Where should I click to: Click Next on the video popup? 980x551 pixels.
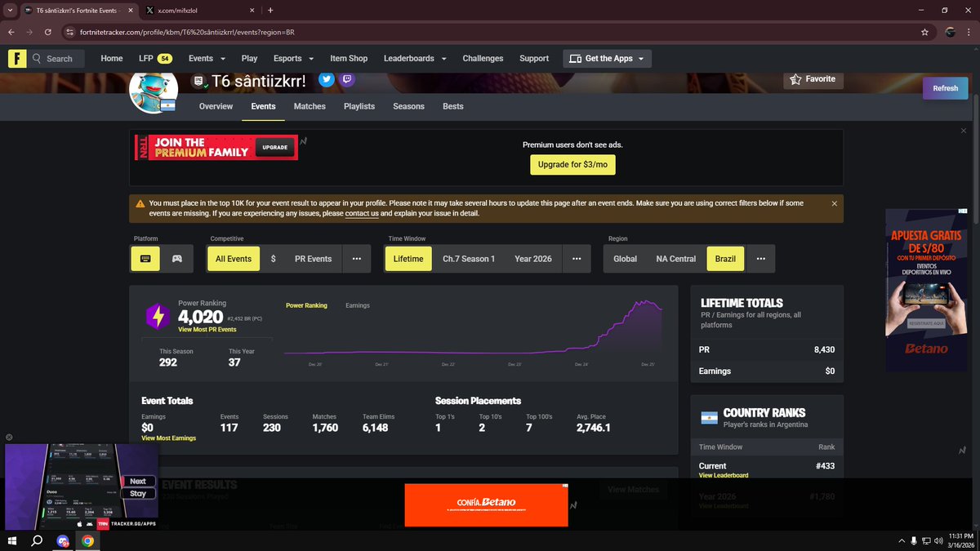pos(138,482)
